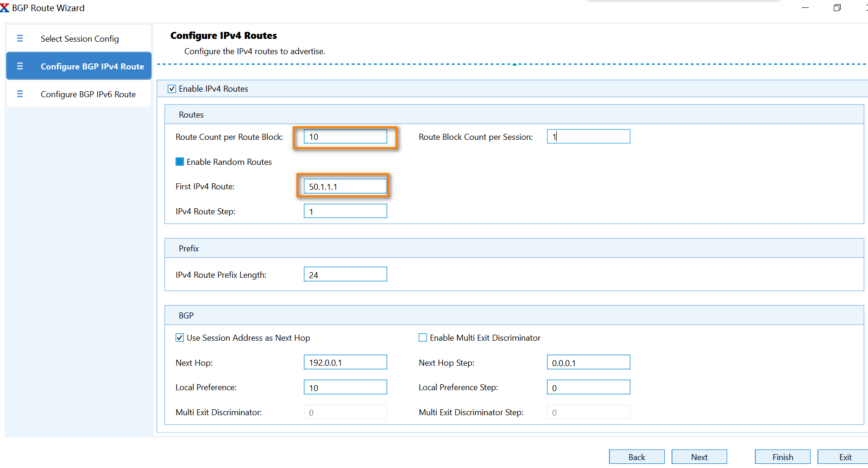Click the 'First IPv4 Route:' label

point(205,187)
